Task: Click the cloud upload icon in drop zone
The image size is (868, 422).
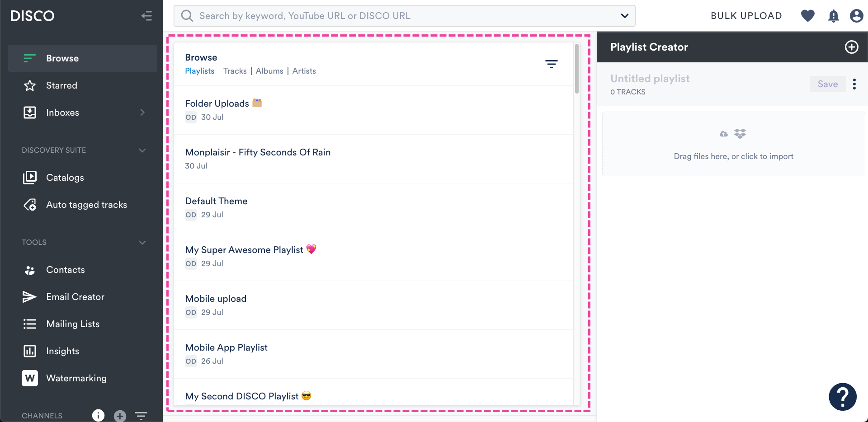Action: [724, 134]
